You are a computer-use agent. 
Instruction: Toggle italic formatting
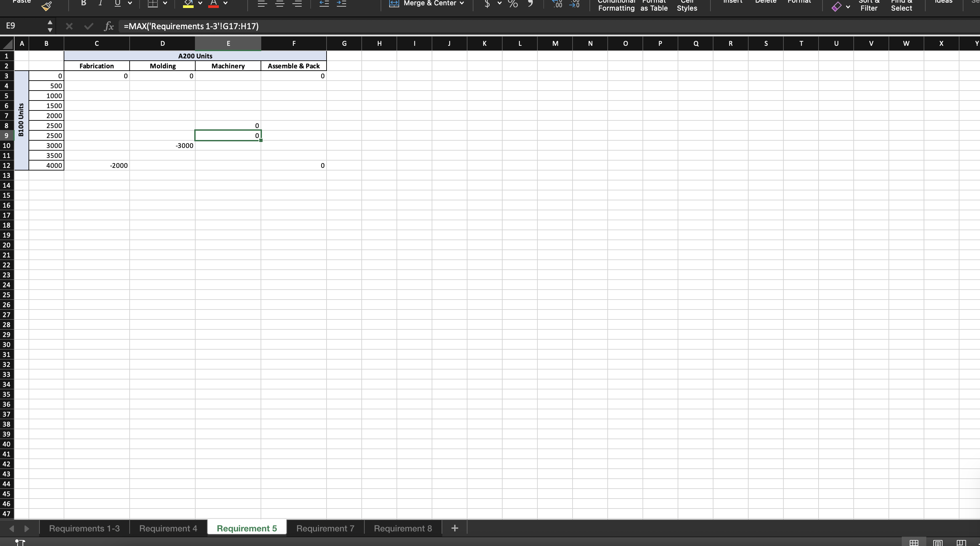[x=100, y=3]
